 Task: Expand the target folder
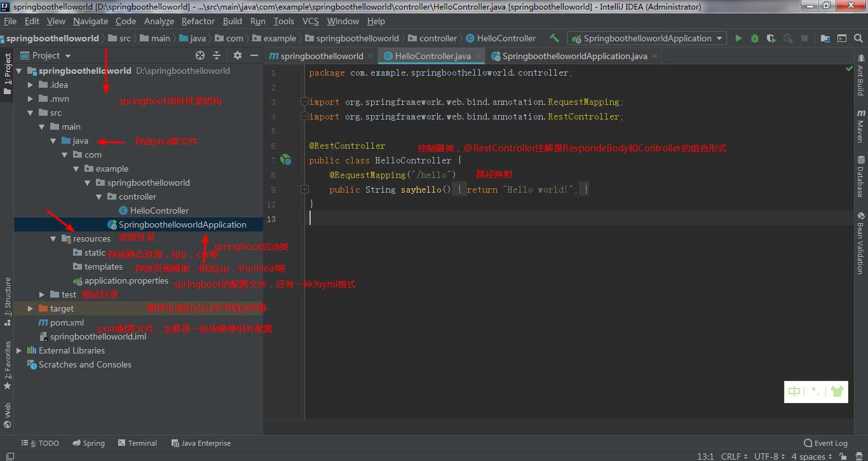pyautogui.click(x=31, y=308)
